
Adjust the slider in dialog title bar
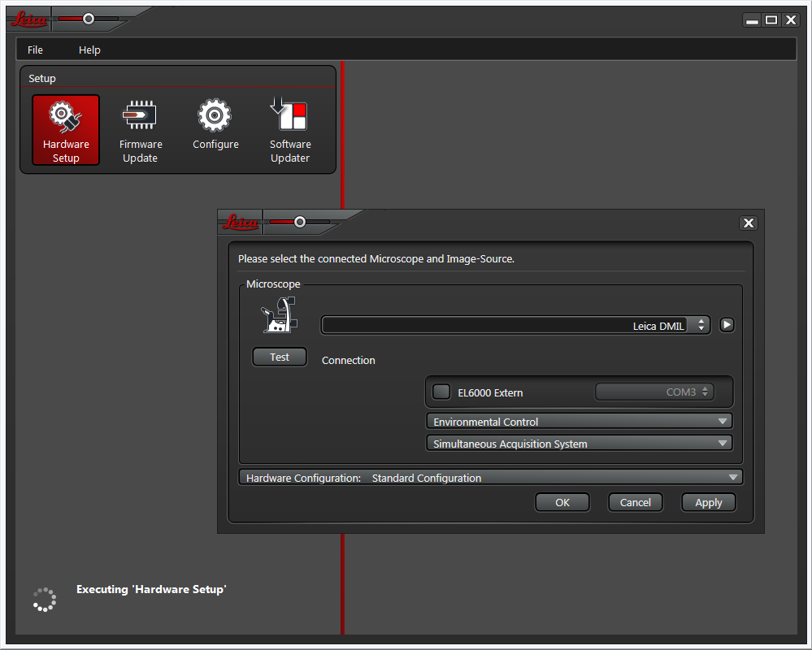tap(300, 222)
